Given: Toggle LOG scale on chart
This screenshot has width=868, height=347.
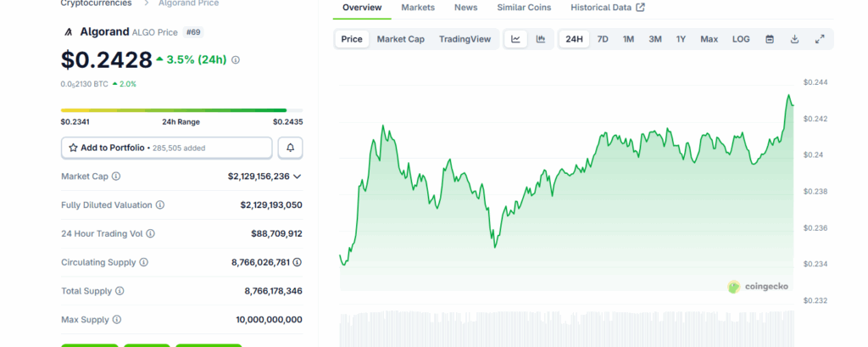Looking at the screenshot, I should pos(741,39).
